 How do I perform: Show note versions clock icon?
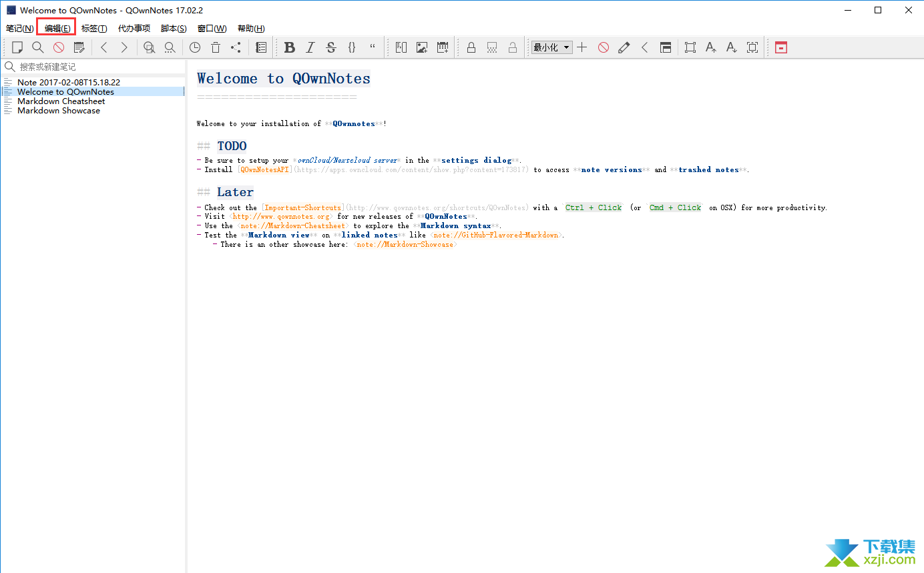tap(195, 47)
